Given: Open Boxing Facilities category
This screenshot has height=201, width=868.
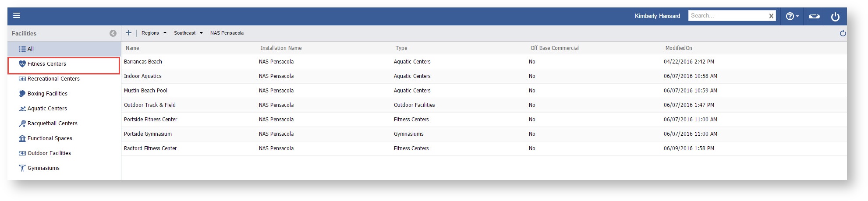Looking at the screenshot, I should tap(47, 94).
